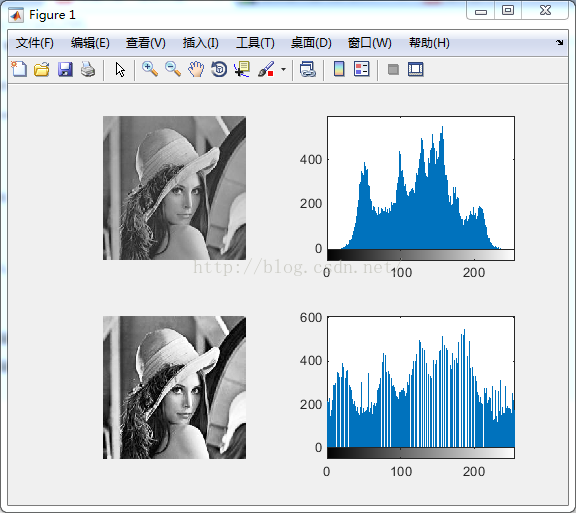The image size is (576, 513).
Task: Click the Hide Plot Tools icon
Action: (393, 69)
